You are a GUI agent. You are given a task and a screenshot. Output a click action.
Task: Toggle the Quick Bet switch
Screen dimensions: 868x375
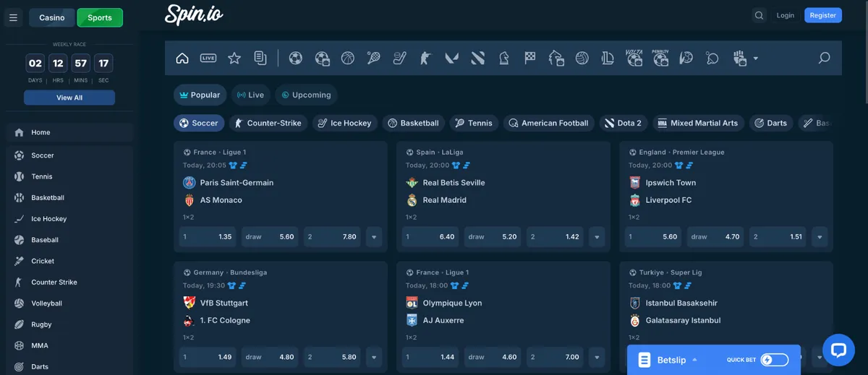click(774, 360)
